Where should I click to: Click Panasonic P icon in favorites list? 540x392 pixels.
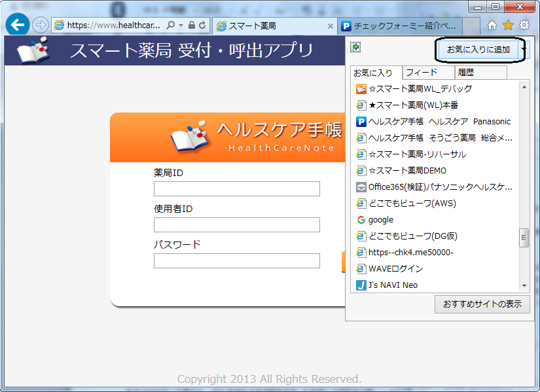pyautogui.click(x=361, y=122)
